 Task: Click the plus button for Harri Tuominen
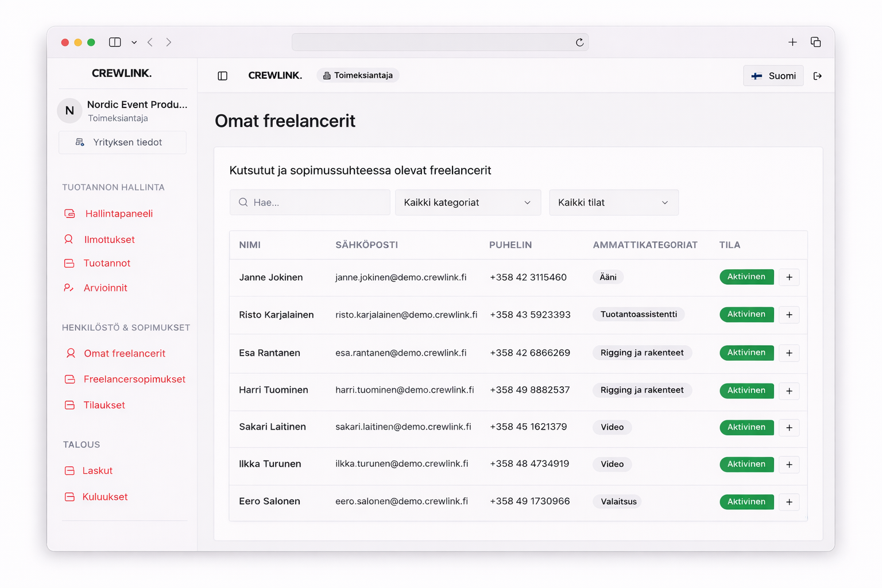click(790, 391)
